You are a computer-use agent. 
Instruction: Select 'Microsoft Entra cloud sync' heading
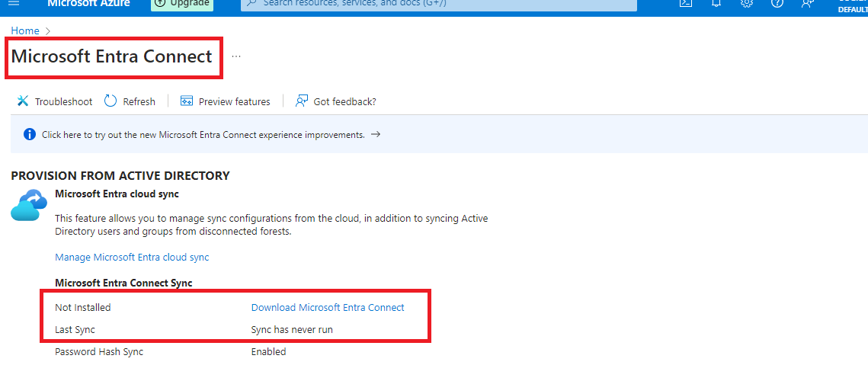coord(117,194)
